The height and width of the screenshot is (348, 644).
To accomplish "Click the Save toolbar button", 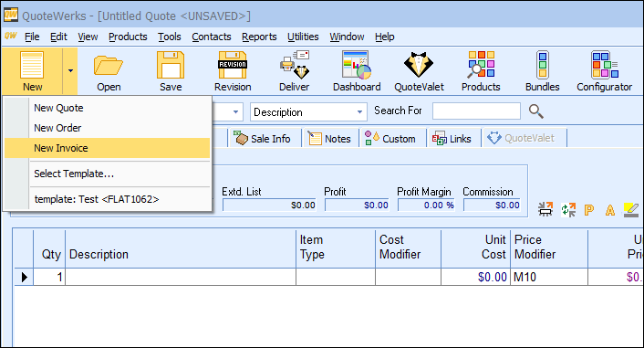I will 171,70.
